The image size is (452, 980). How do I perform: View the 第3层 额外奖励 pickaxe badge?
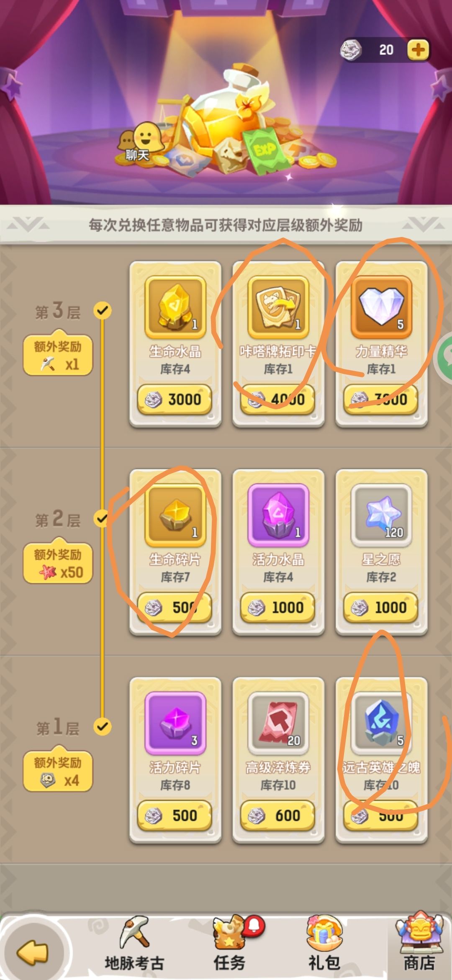[58, 356]
